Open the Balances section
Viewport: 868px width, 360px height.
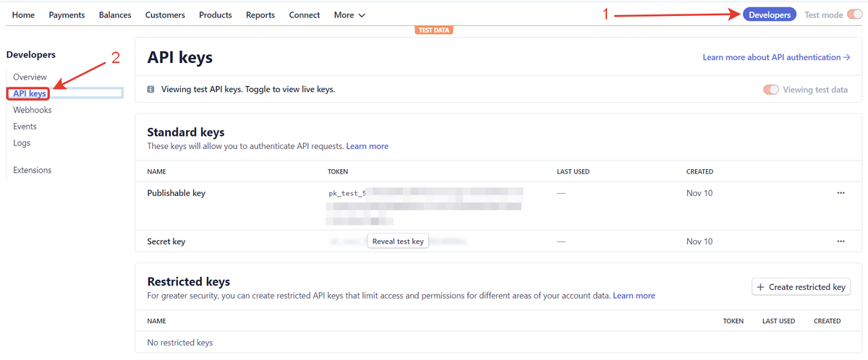point(115,14)
